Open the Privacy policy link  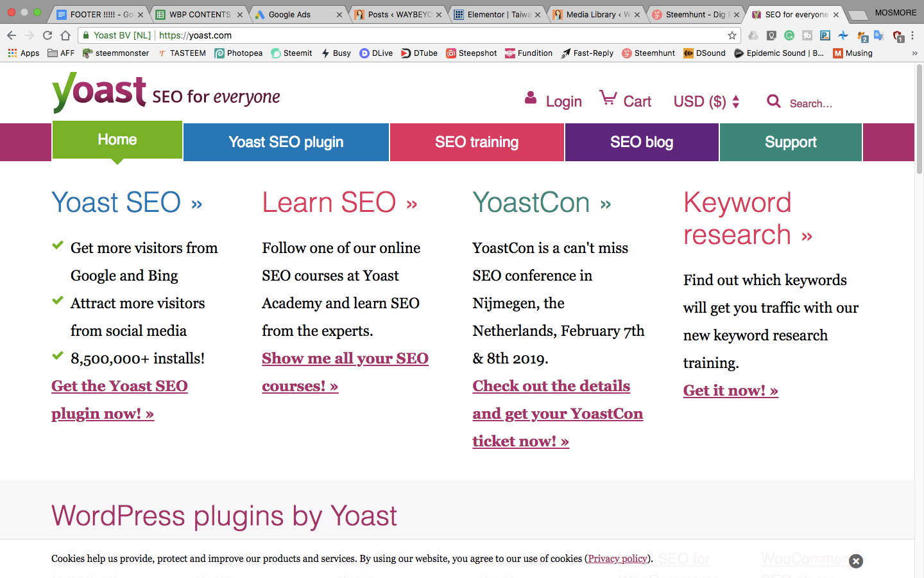point(617,559)
